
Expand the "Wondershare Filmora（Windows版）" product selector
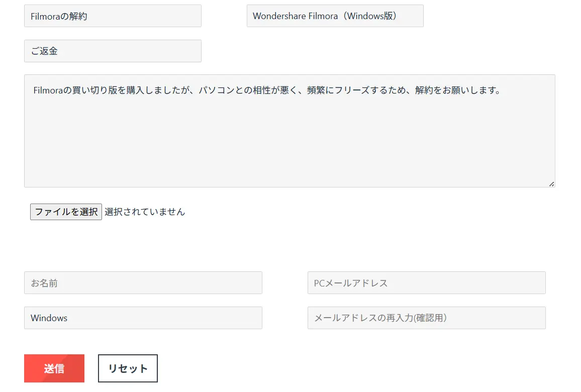335,16
